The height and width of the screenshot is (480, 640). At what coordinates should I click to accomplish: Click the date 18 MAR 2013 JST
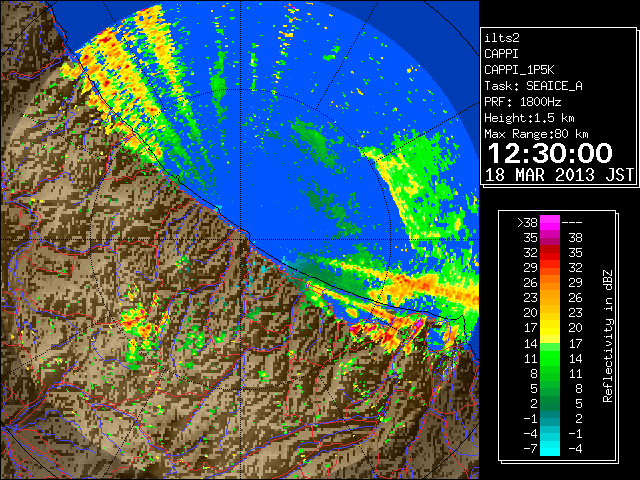tap(559, 175)
